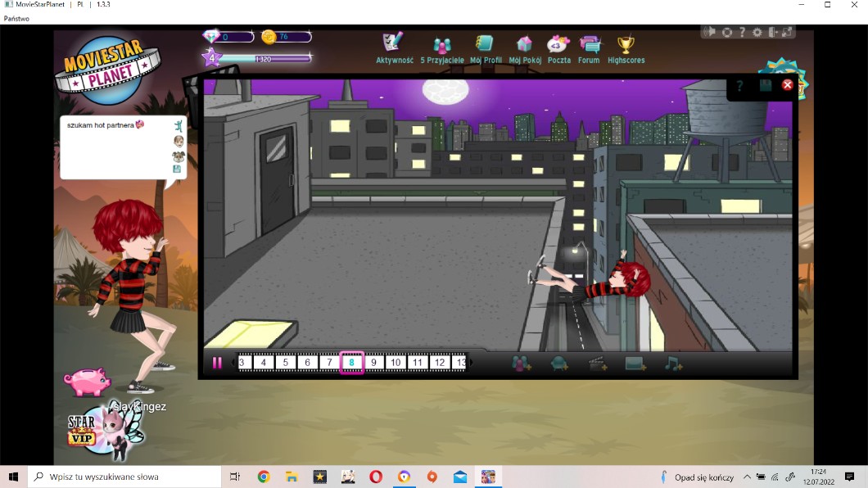Toggle the sound speaker icon
Screen dimensions: 868x488
coord(709,32)
